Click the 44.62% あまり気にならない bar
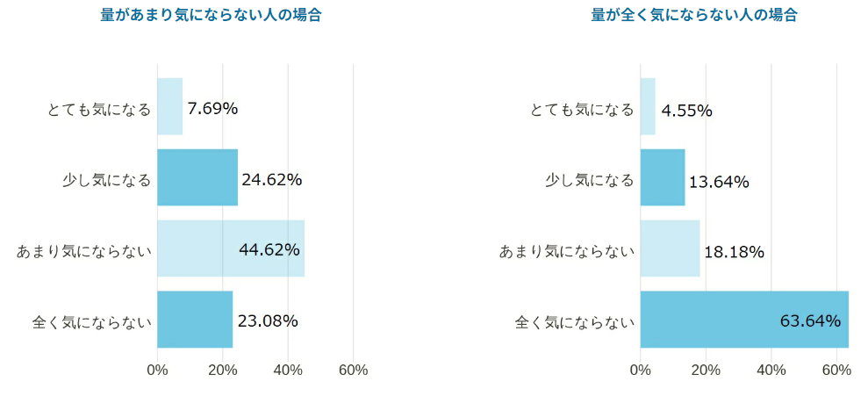Viewport: 868px width, 396px height. click(x=231, y=248)
